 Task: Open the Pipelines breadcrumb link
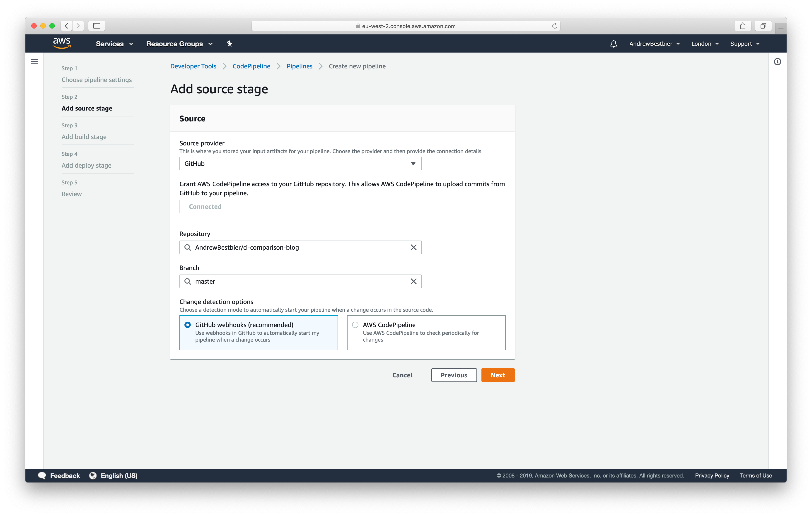tap(300, 66)
